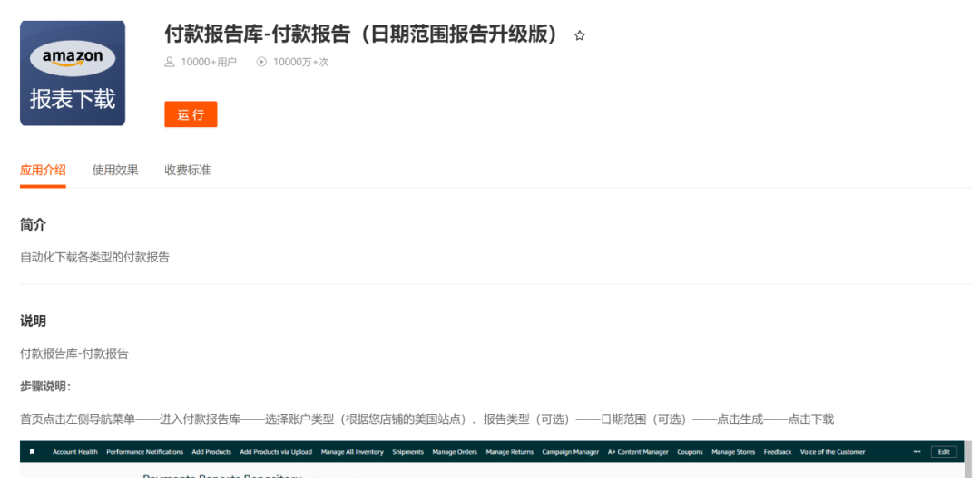The image size is (980, 483).
Task: Click the 简介 heading
Action: (x=34, y=225)
